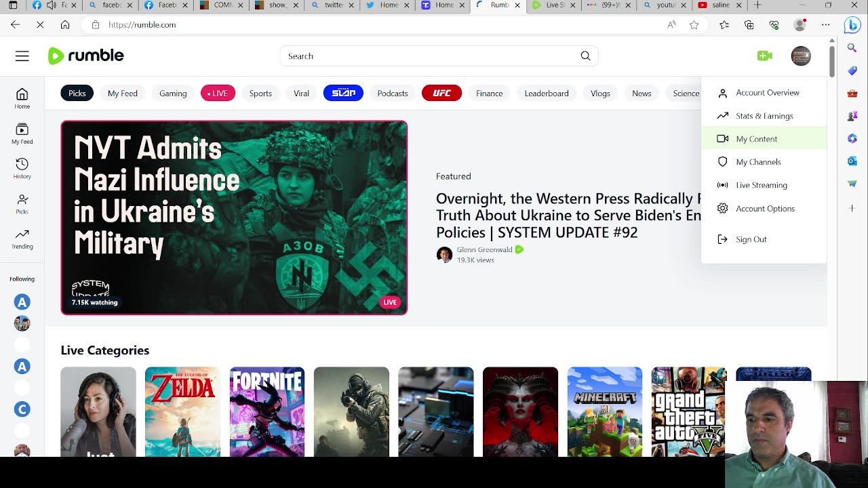Open the featured NYT video thumbnail
This screenshot has height=488, width=868.
pyautogui.click(x=234, y=218)
